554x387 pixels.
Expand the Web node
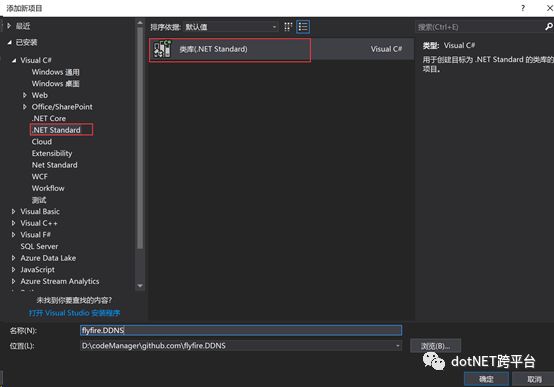coord(24,95)
